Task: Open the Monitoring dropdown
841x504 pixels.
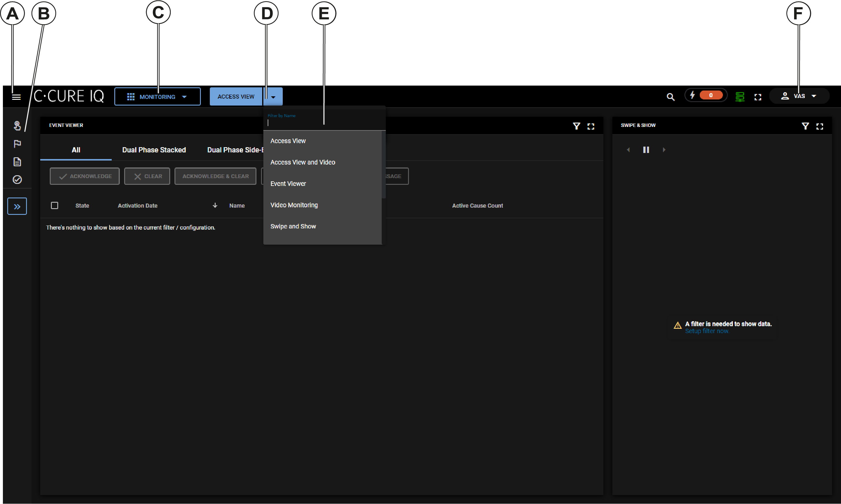Action: click(157, 97)
